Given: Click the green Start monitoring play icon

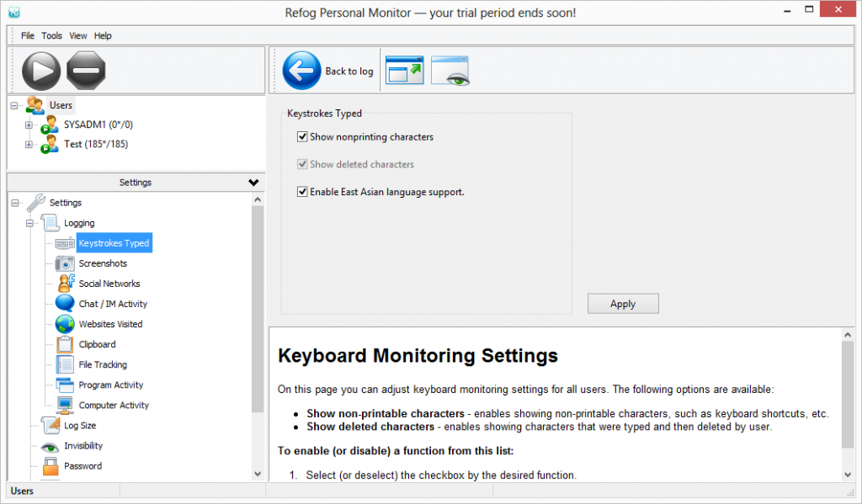Looking at the screenshot, I should [41, 71].
